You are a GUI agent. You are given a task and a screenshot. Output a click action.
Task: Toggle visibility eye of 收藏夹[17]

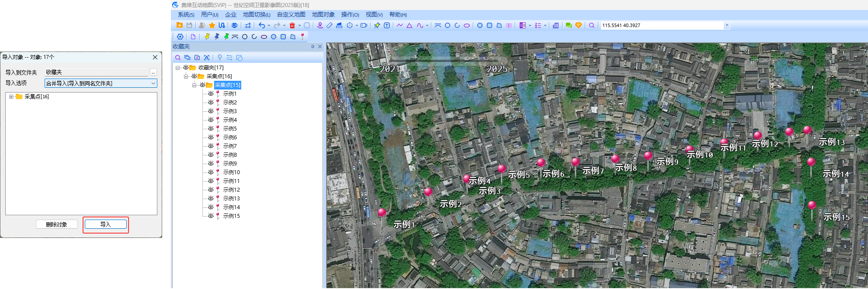point(186,68)
